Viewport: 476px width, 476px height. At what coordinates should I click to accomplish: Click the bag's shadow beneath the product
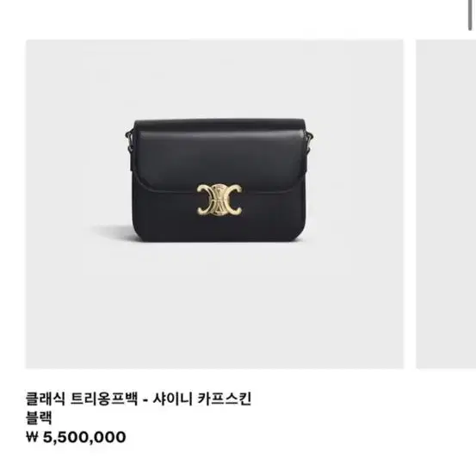coord(112,232)
